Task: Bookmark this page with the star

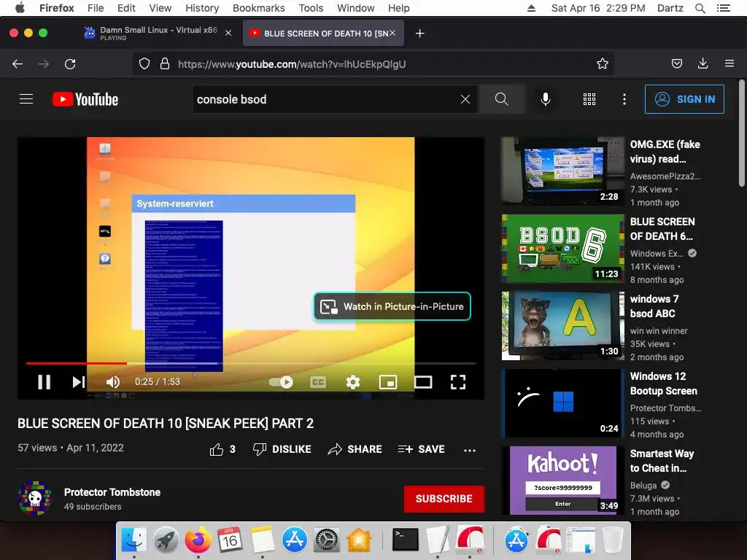Action: [602, 64]
